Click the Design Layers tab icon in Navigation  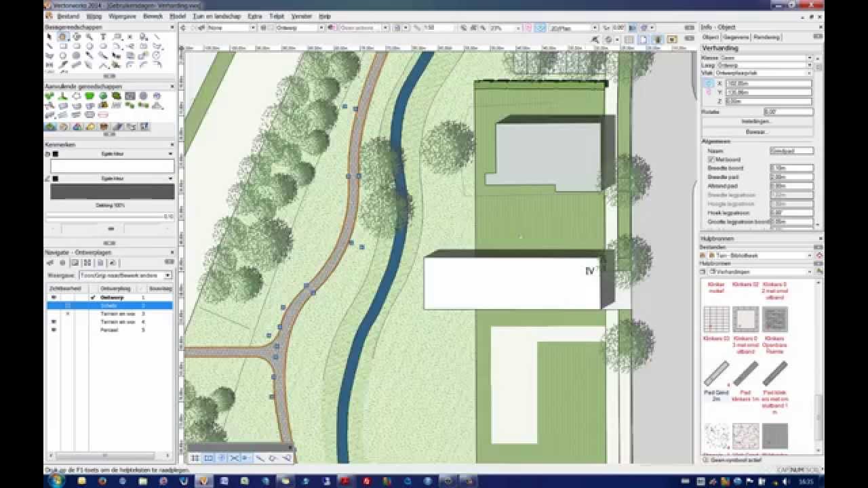pyautogui.click(x=62, y=262)
